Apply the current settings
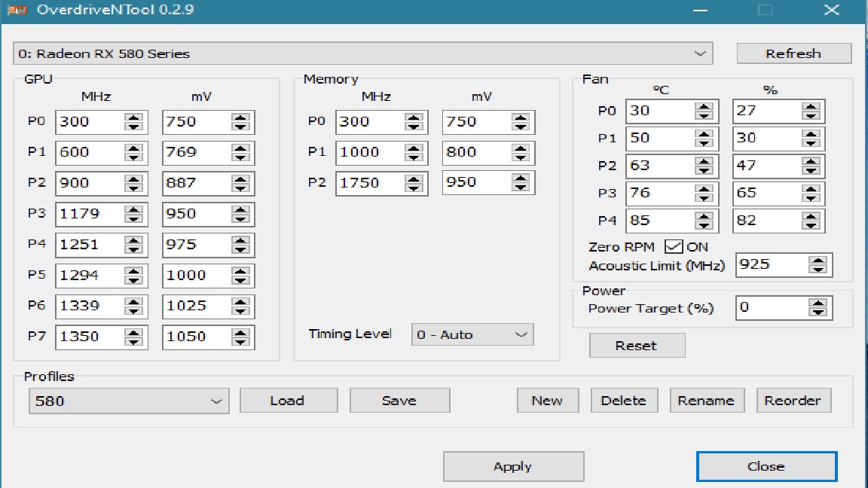868x488 pixels. (513, 466)
